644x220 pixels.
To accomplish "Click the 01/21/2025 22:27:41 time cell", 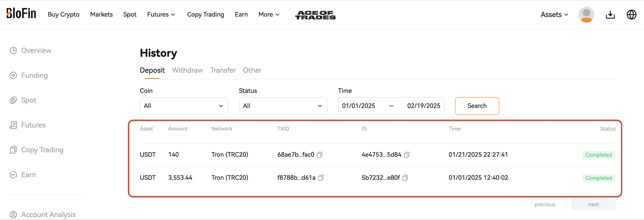I will click(478, 155).
